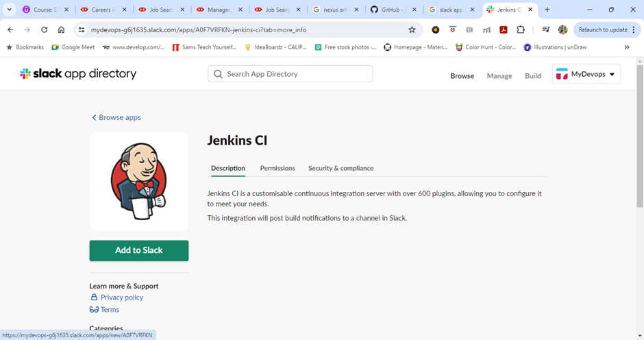The height and width of the screenshot is (340, 644).
Task: Switch to Security & compliance tab
Action: click(341, 168)
